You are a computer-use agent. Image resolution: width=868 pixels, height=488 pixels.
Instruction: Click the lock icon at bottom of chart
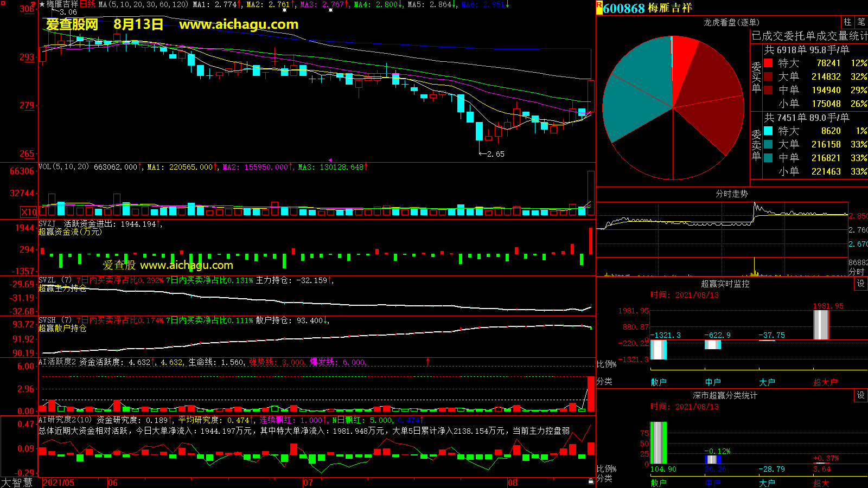(x=591, y=481)
